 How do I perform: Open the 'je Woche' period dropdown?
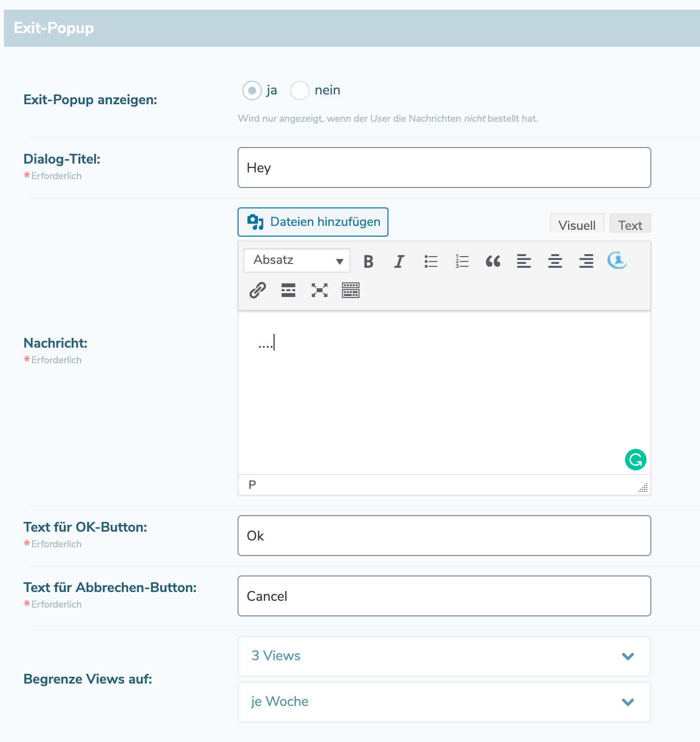point(444,702)
